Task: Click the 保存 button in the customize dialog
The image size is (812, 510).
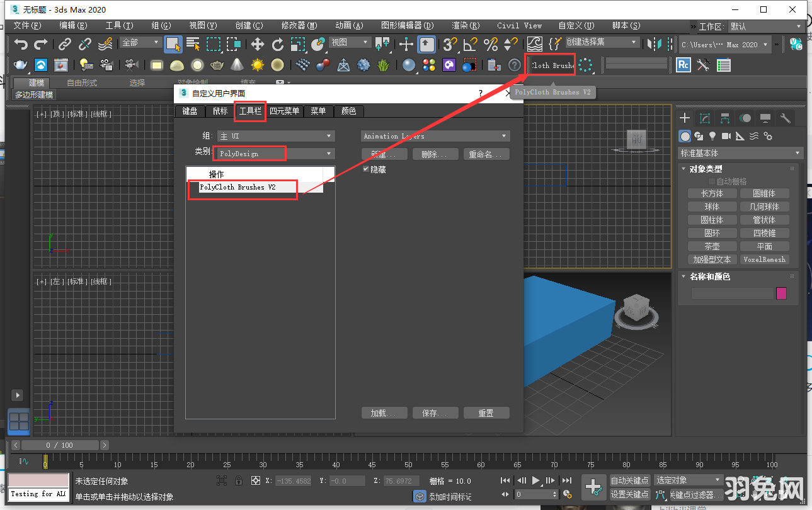Action: click(x=435, y=412)
